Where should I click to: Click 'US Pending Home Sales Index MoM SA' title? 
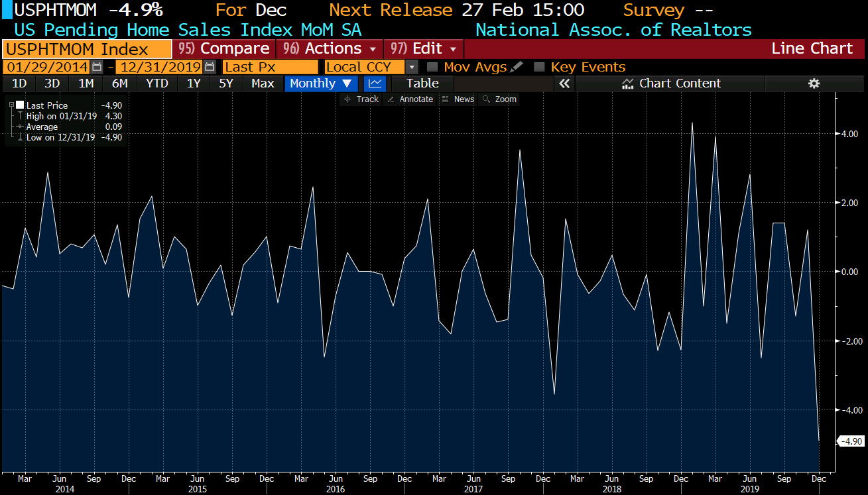click(188, 30)
